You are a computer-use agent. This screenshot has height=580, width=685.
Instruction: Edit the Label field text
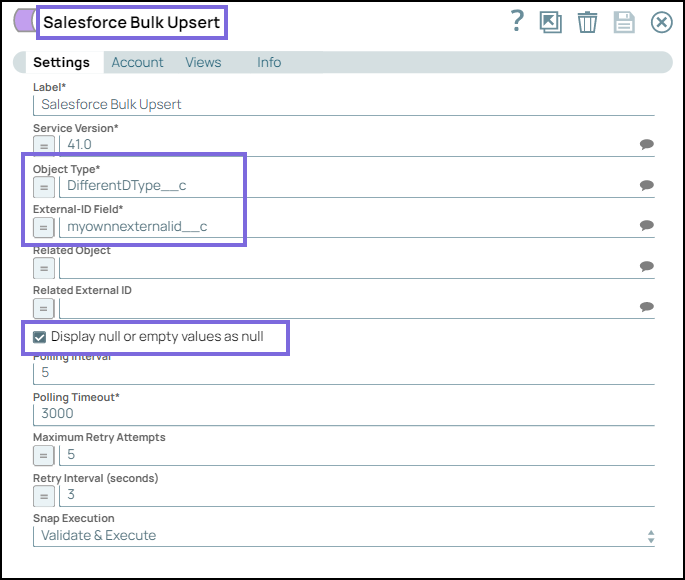point(343,105)
